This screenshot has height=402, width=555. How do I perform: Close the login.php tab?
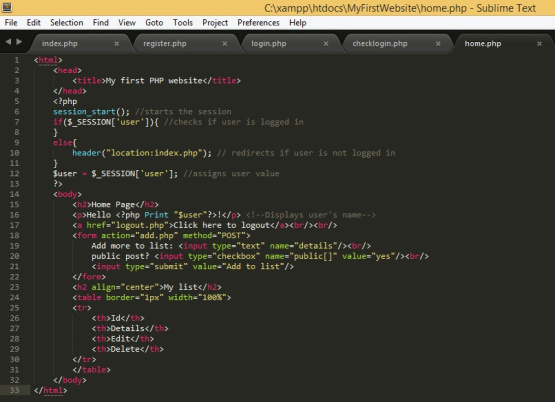pos(326,44)
